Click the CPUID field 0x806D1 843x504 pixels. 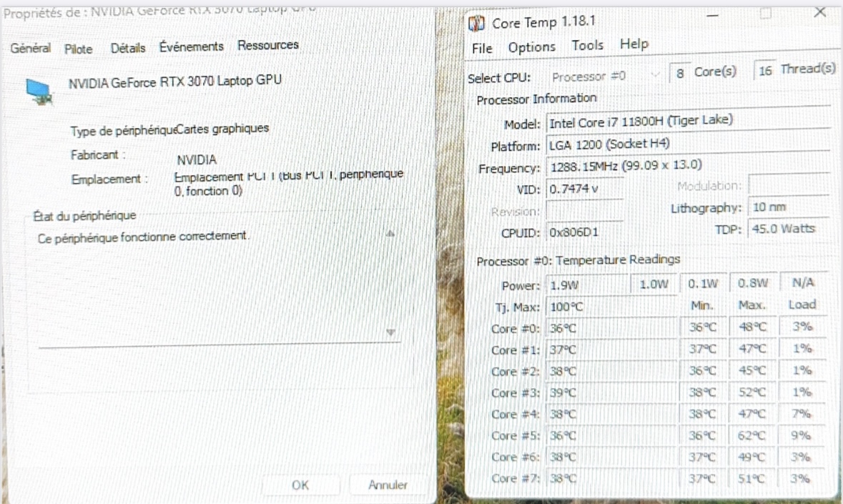(585, 232)
